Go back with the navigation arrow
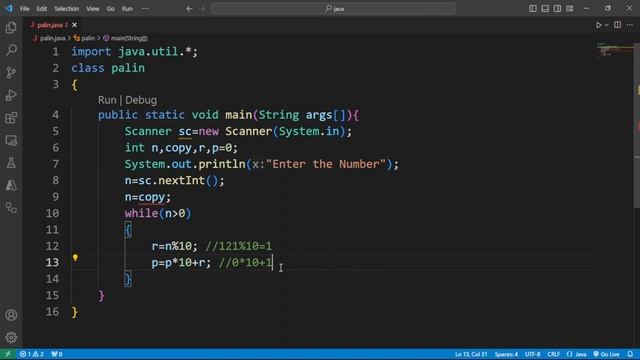 click(x=189, y=8)
